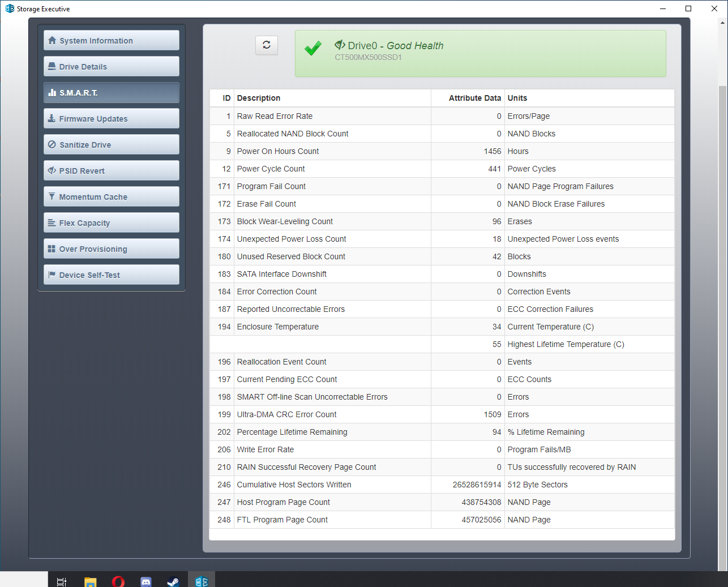This screenshot has height=587, width=728.
Task: Click the eye-slash icon beside PSID Revert
Action: tap(52, 170)
